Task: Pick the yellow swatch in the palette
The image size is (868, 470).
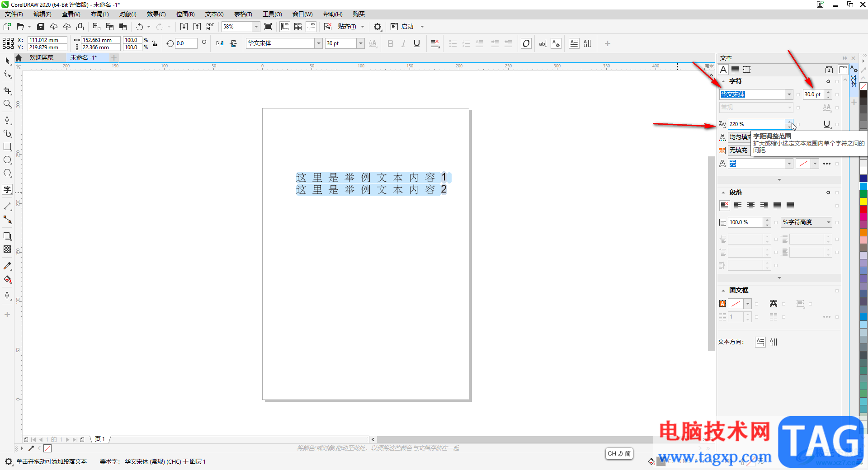Action: pos(863,202)
